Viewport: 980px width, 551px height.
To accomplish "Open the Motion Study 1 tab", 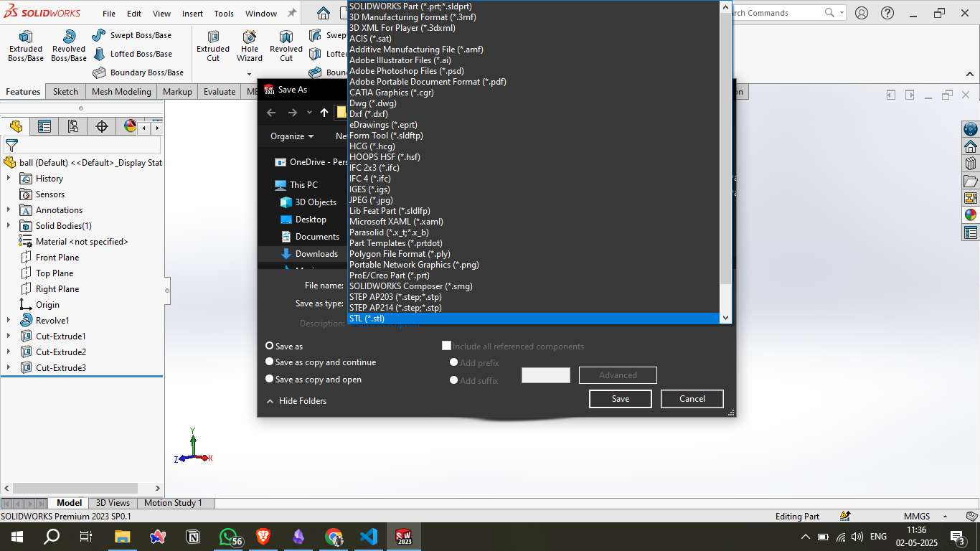I will click(x=173, y=503).
